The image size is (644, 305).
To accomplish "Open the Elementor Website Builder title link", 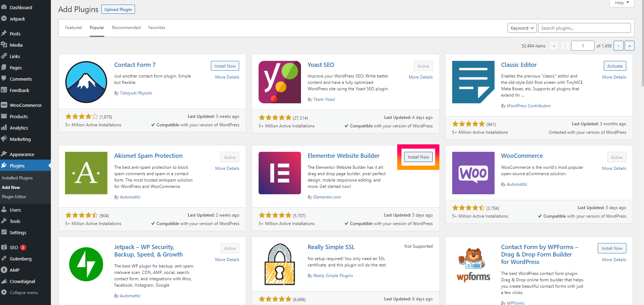I will tap(343, 156).
